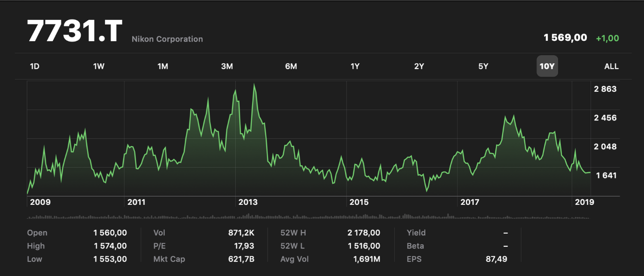The width and height of the screenshot is (644, 276).
Task: Switch chart to 5Y range
Action: pyautogui.click(x=483, y=67)
